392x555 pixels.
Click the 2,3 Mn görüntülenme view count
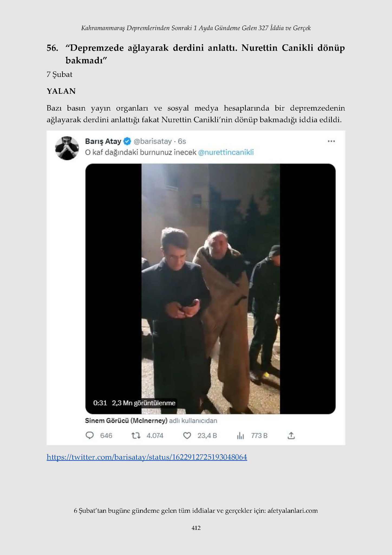coord(143,403)
